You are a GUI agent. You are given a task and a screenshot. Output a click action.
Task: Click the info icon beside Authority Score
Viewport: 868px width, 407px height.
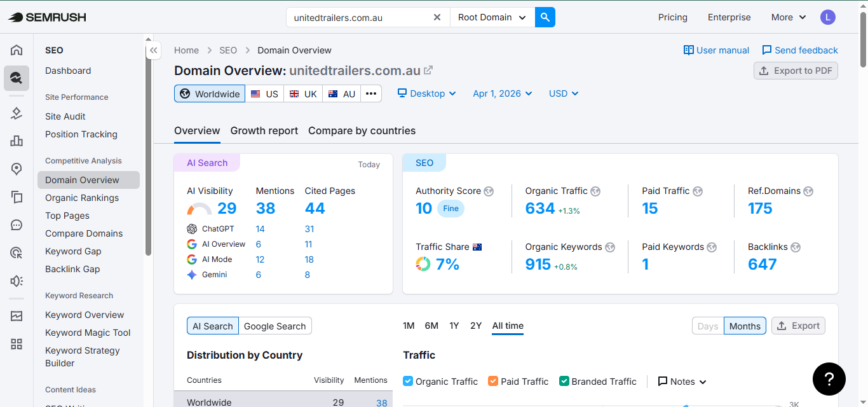(x=489, y=191)
